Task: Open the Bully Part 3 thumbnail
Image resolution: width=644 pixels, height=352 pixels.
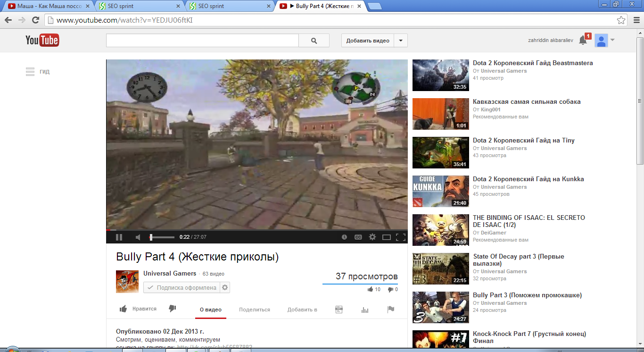Action: [x=441, y=307]
